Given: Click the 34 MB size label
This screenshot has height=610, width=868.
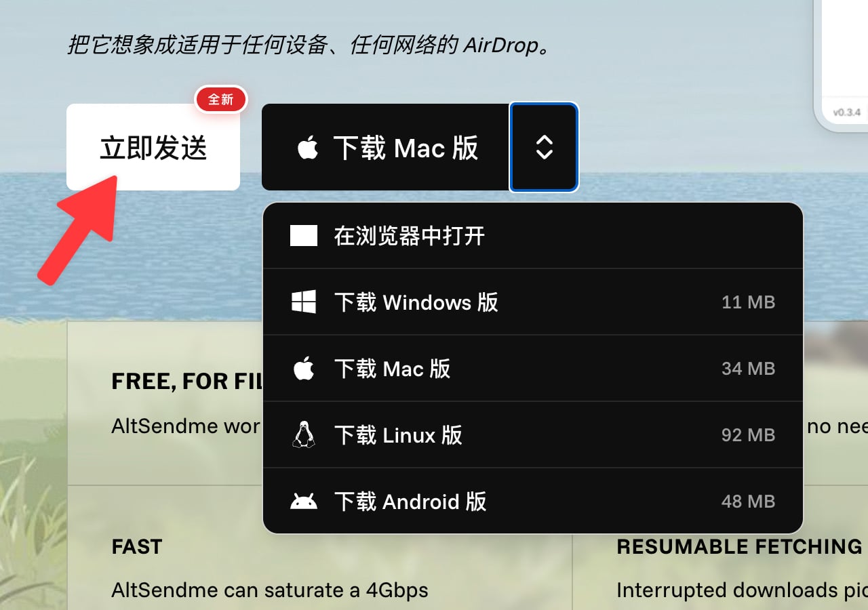Looking at the screenshot, I should click(x=748, y=369).
